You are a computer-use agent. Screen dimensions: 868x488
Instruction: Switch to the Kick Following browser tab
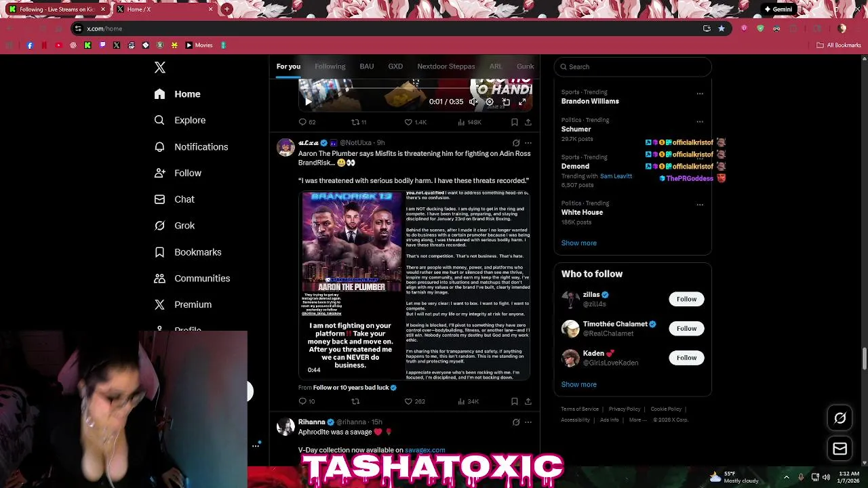tap(57, 9)
